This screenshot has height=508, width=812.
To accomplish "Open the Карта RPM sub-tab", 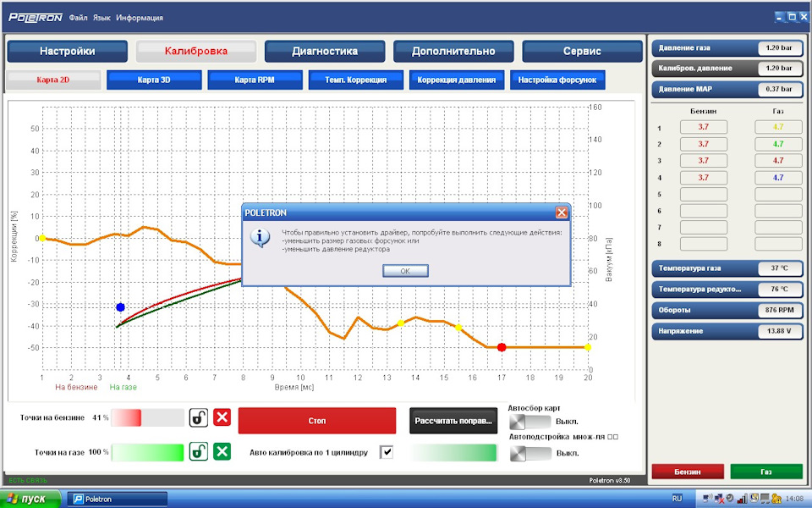I will coord(255,80).
